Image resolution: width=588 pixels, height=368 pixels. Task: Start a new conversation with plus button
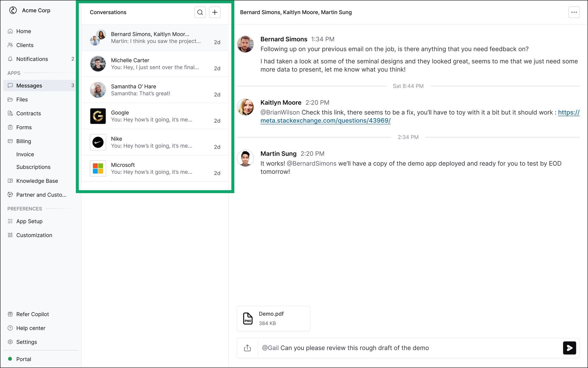215,12
